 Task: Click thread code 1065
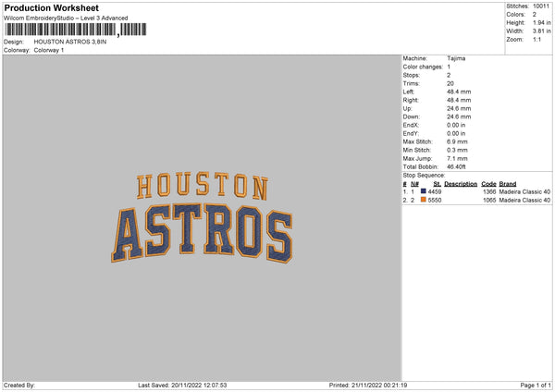(489, 201)
